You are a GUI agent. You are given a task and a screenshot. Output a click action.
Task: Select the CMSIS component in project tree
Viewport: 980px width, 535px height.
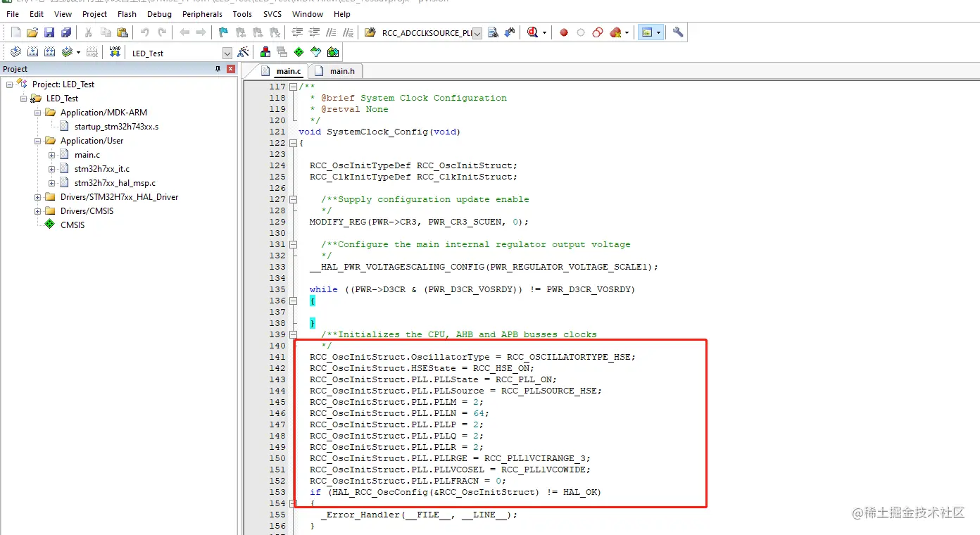pyautogui.click(x=73, y=225)
